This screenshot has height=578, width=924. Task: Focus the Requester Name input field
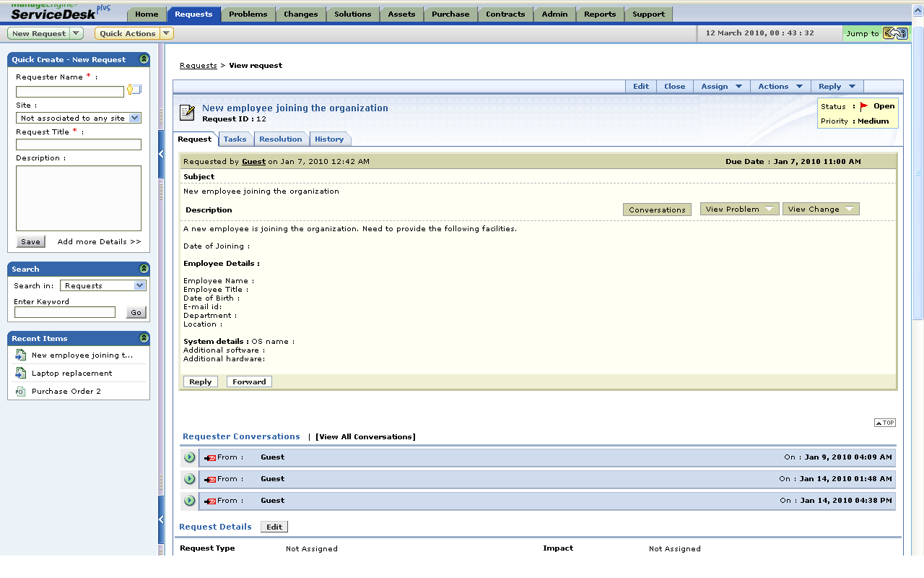[70, 92]
